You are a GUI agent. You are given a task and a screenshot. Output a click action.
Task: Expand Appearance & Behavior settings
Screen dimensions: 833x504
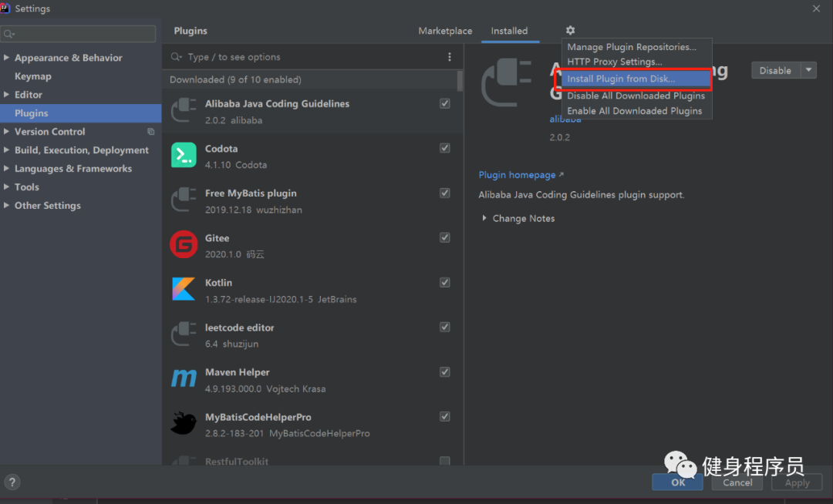point(6,57)
